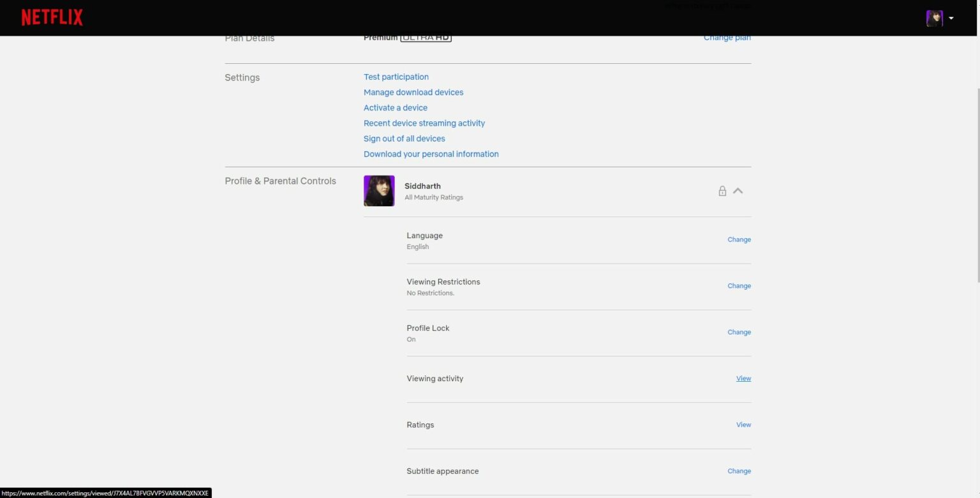The width and height of the screenshot is (980, 498).
Task: Change the profile Language setting
Action: click(739, 240)
